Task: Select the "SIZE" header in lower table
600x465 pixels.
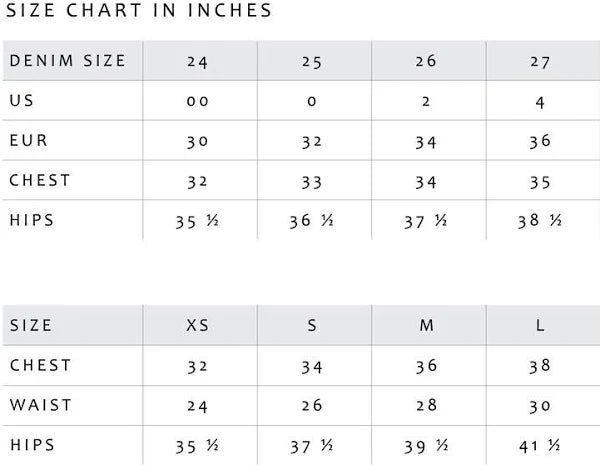Action: (31, 326)
